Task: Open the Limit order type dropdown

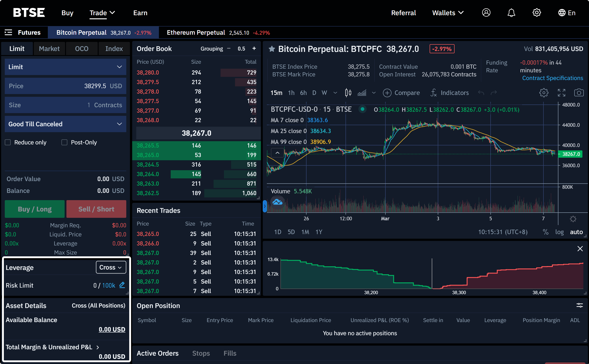Action: point(66,67)
